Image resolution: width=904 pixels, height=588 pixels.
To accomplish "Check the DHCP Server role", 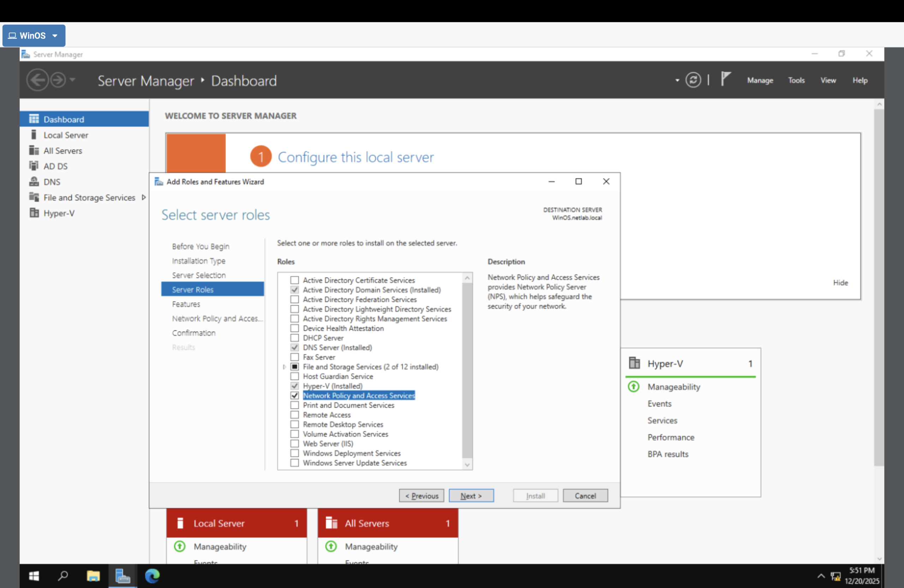I will click(295, 338).
